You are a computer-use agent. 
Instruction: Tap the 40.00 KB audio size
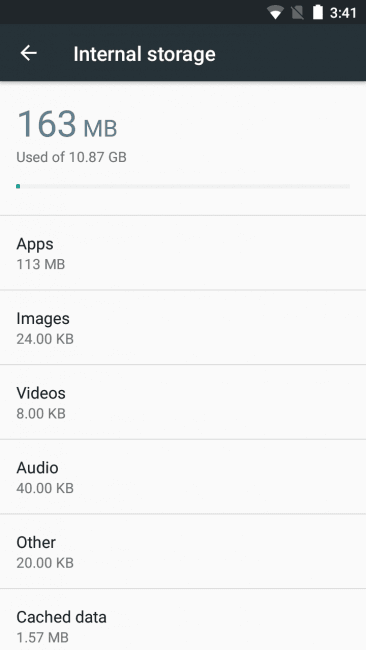tap(45, 488)
